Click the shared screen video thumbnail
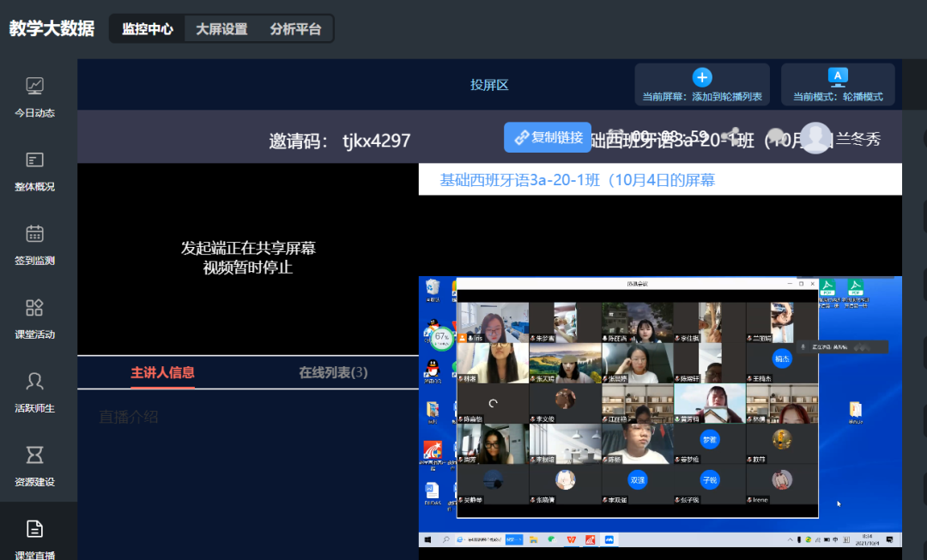Viewport: 927px width, 560px height. pyautogui.click(x=659, y=410)
